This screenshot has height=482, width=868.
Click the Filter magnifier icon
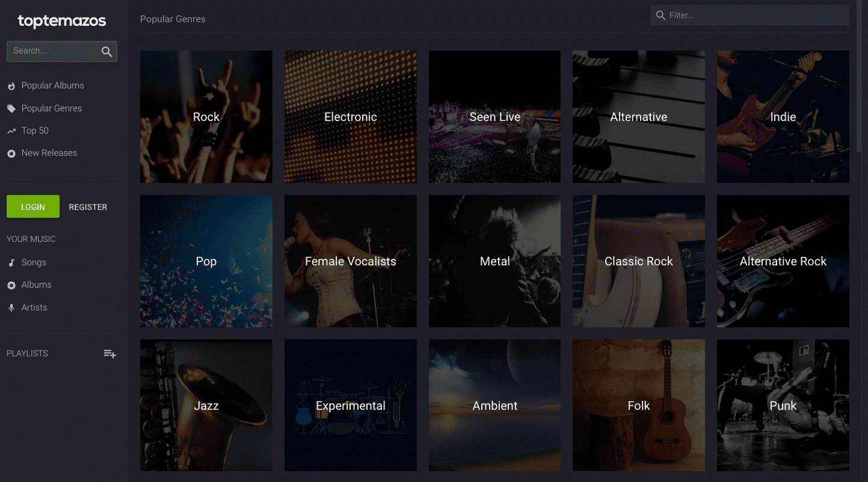[x=660, y=16]
